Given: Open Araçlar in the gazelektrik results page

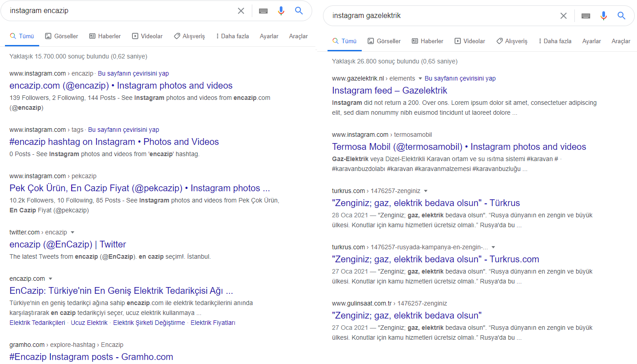Looking at the screenshot, I should coord(621,41).
